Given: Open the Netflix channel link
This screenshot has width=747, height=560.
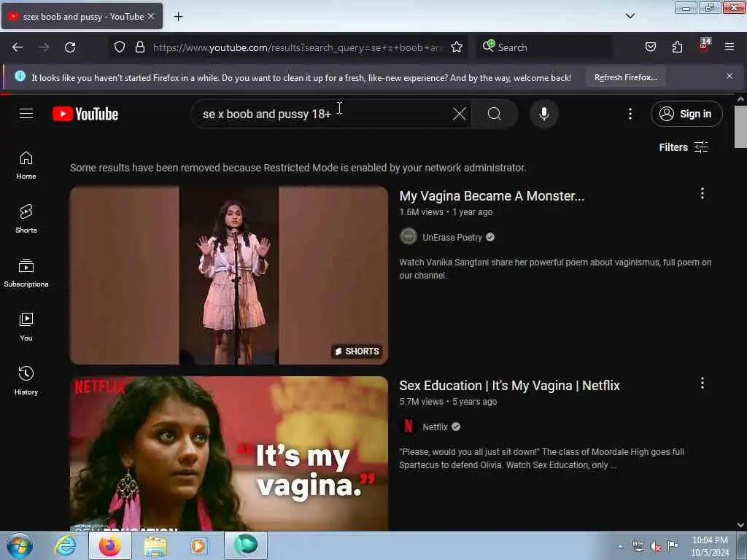Looking at the screenshot, I should coord(435,427).
